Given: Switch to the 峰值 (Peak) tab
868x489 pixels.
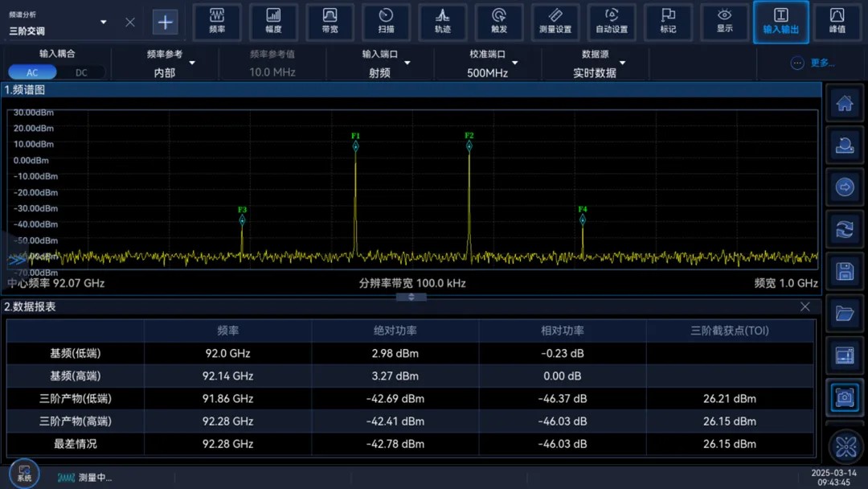Looking at the screenshot, I should click(837, 22).
